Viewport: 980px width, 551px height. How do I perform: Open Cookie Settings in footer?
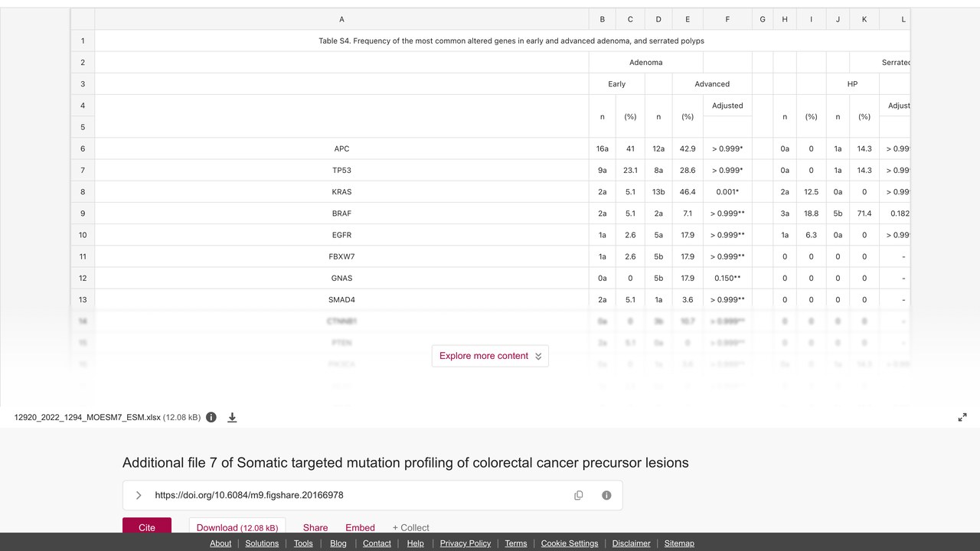coord(570,543)
